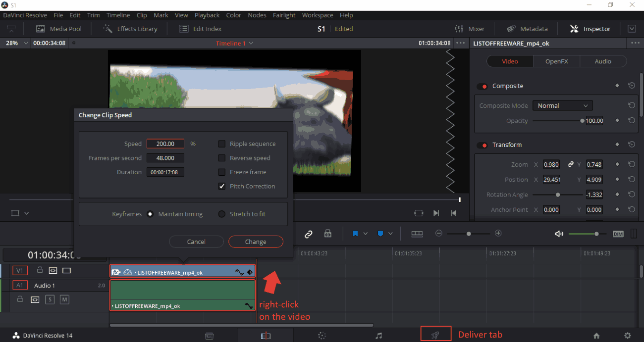This screenshot has width=644, height=342.
Task: Enable the Ripple sequence checkbox
Action: (221, 144)
